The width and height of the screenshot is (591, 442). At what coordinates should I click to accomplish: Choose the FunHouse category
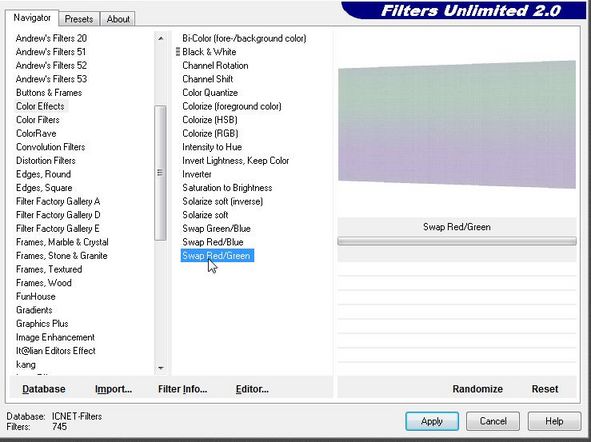pos(36,297)
